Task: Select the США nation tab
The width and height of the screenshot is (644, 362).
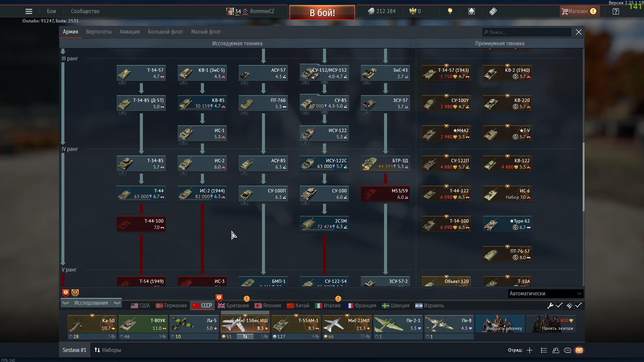Action: (141, 306)
